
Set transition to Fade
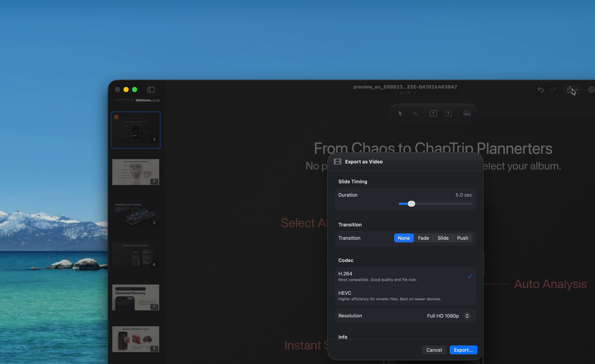(423, 238)
